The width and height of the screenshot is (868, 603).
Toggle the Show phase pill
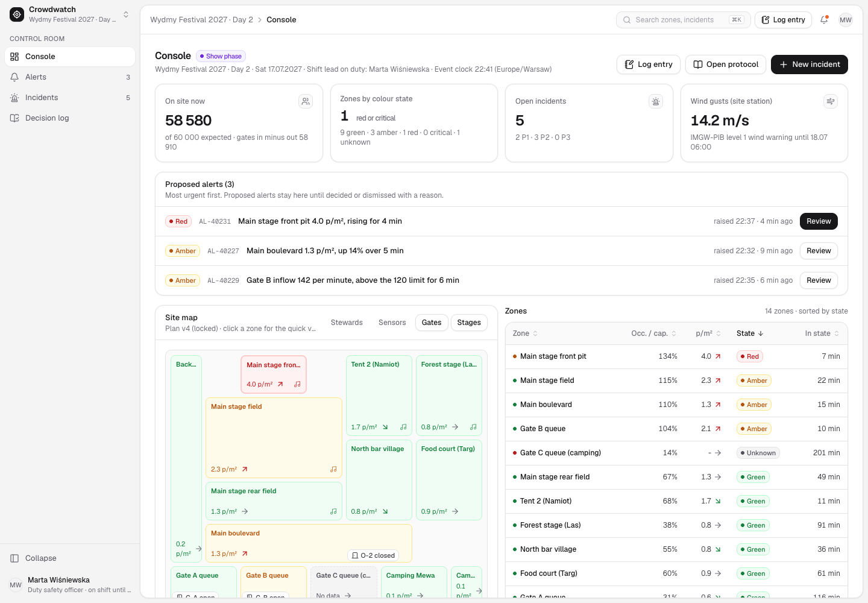[221, 56]
